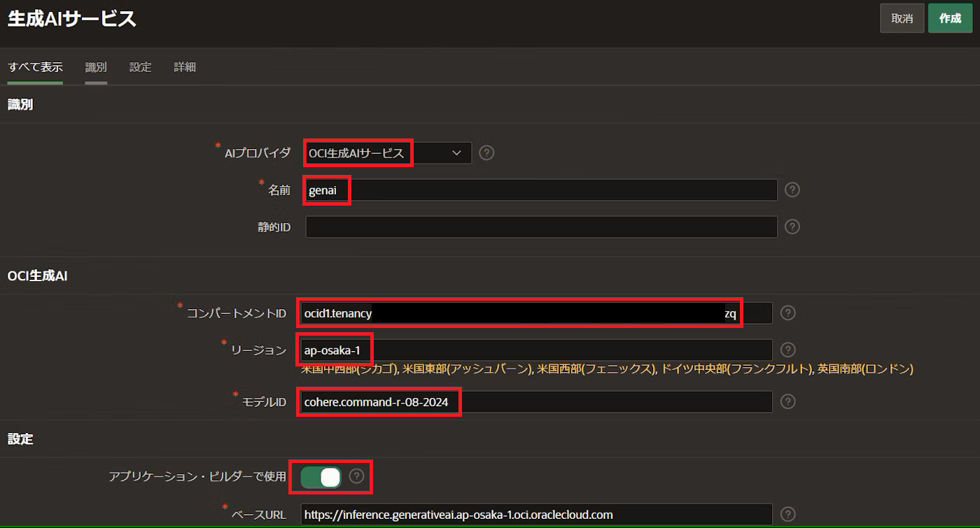This screenshot has width=980, height=528.
Task: Switch to the すべて表示 tab
Action: pyautogui.click(x=35, y=67)
